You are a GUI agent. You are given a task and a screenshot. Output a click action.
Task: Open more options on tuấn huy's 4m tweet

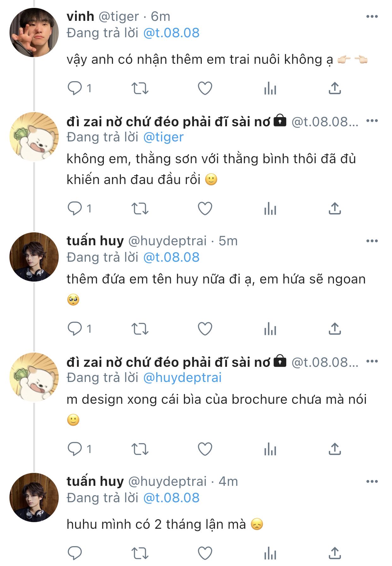[372, 482]
